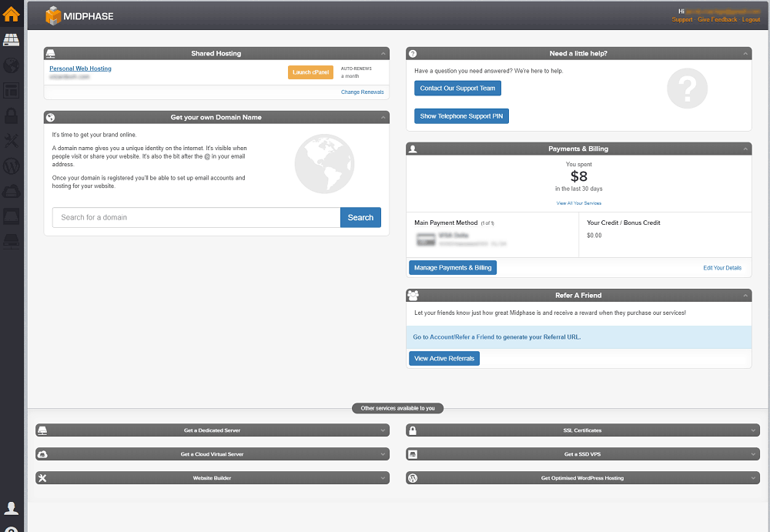
Task: Open the page layout icon in sidebar
Action: 11,90
